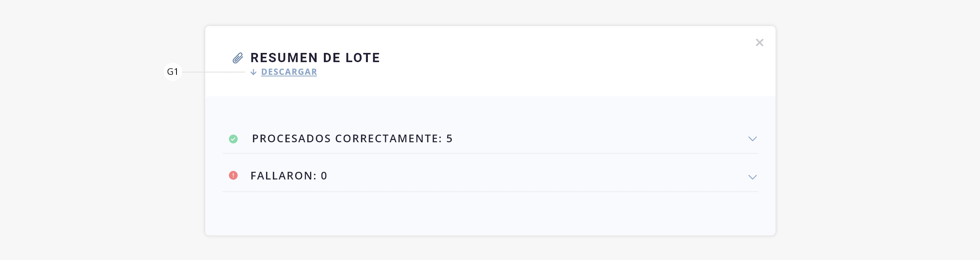Click the count 0 in failed row
The height and width of the screenshot is (260, 980).
point(324,176)
